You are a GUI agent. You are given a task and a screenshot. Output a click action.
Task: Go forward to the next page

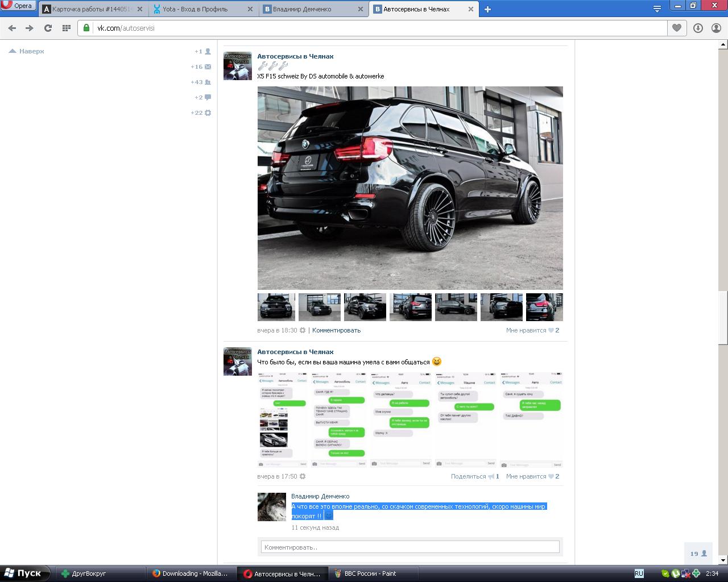point(30,28)
